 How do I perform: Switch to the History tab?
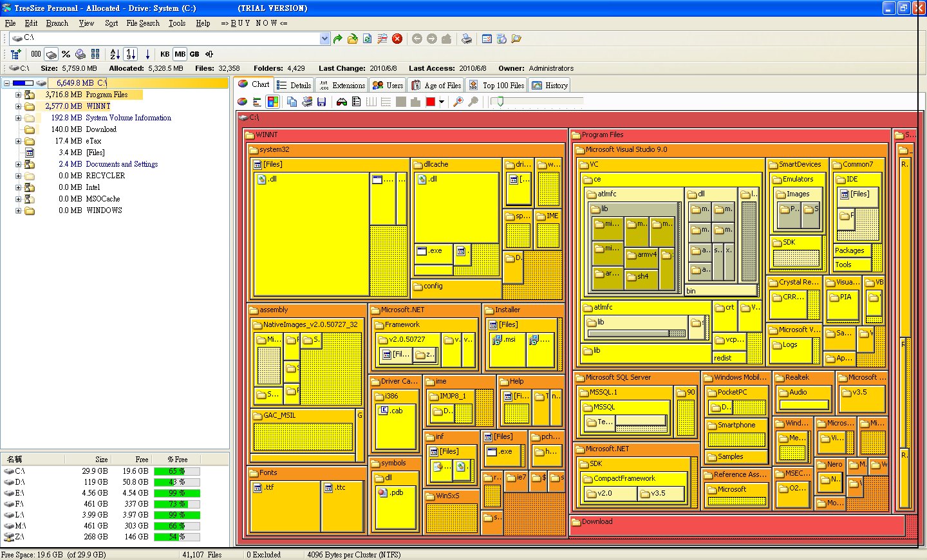point(550,85)
